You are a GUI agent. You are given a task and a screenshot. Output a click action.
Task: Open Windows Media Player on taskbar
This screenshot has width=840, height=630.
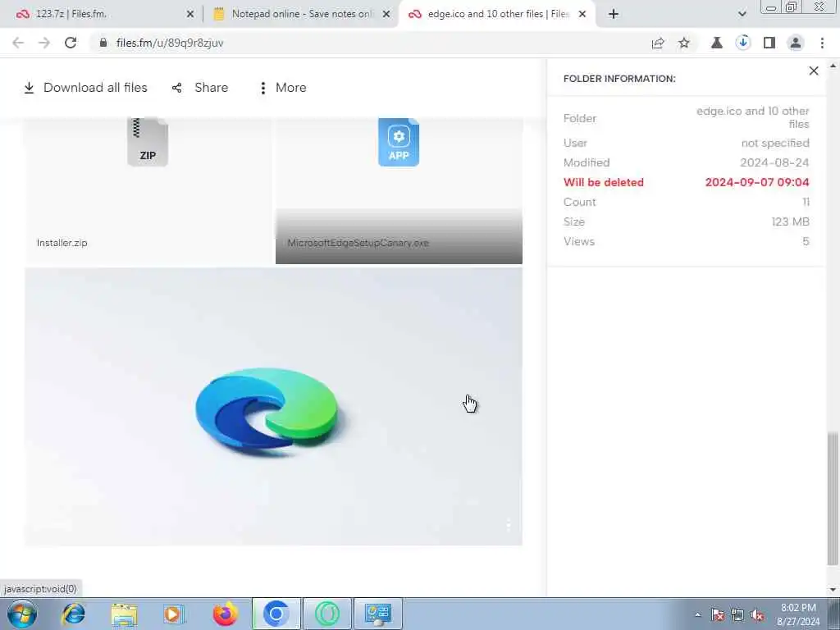pos(174,614)
